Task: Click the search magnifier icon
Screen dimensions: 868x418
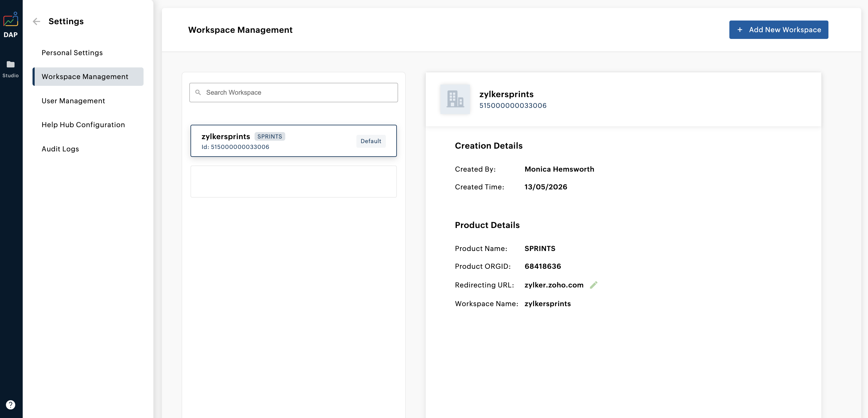Action: coord(198,93)
